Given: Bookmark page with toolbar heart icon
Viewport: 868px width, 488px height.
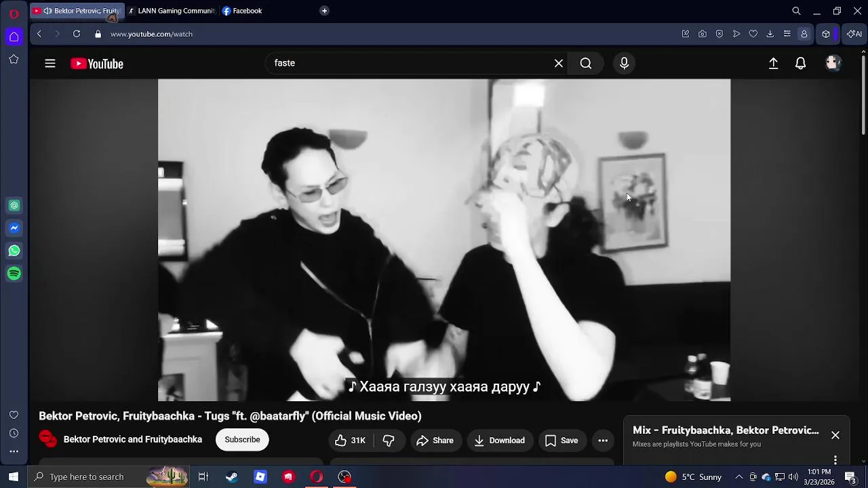Looking at the screenshot, I should (x=753, y=34).
